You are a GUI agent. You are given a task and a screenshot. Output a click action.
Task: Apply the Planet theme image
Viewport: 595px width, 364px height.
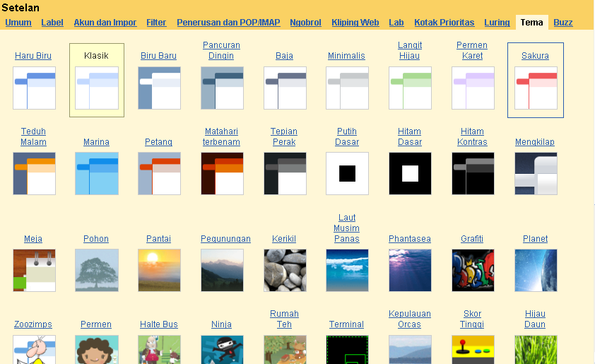point(536,270)
